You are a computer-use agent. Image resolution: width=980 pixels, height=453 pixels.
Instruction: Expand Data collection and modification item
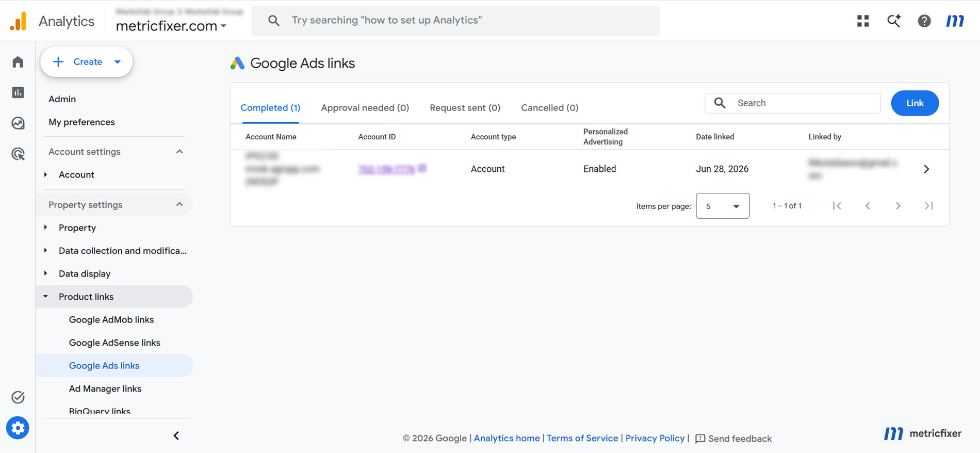click(46, 251)
